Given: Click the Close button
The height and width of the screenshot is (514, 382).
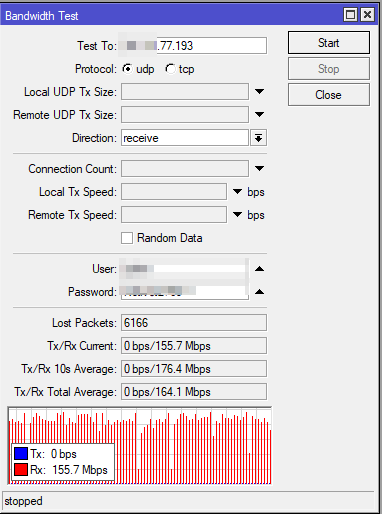Looking at the screenshot, I should click(x=329, y=95).
